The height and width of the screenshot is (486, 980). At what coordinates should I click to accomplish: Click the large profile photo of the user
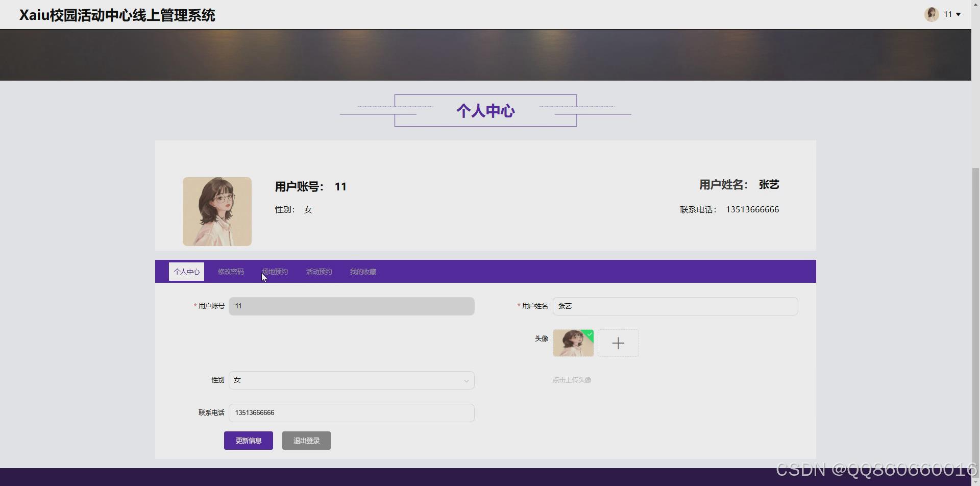(217, 211)
